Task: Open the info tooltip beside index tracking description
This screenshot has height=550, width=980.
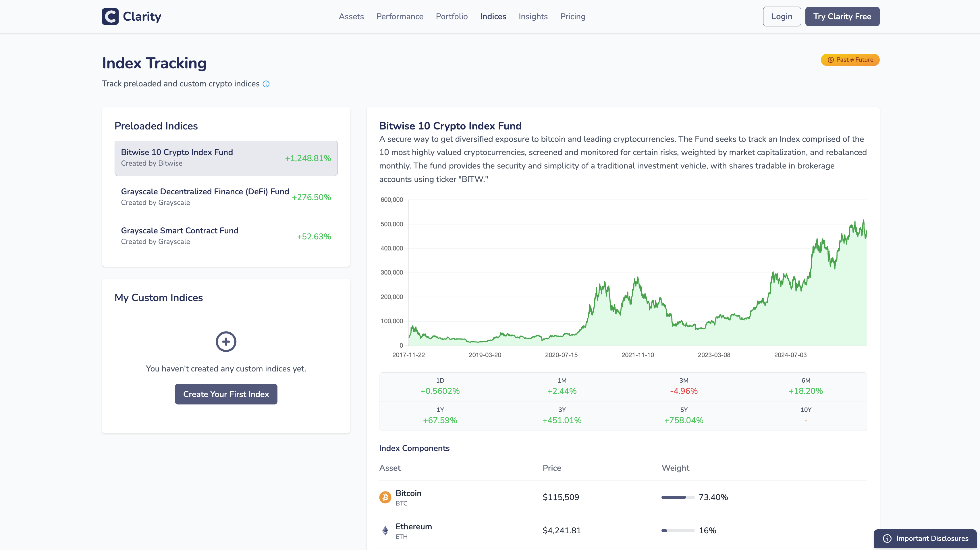Action: (266, 84)
